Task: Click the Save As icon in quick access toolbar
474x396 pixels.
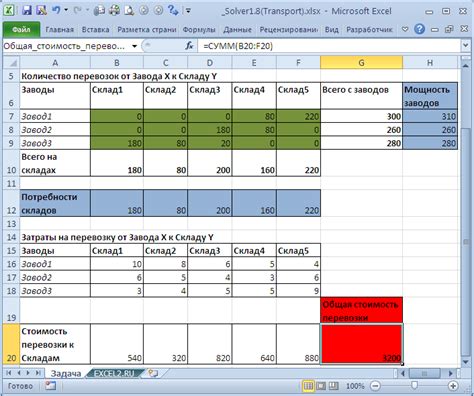Action: (x=41, y=11)
